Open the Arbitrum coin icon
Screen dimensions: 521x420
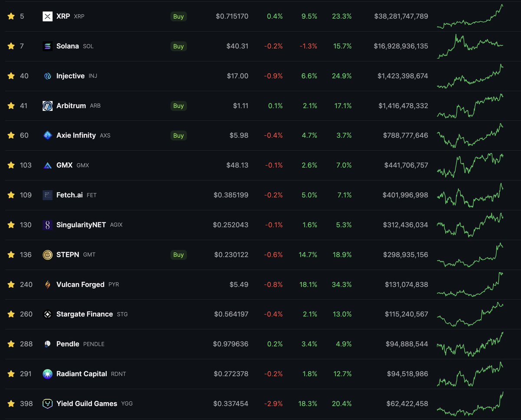(x=48, y=106)
